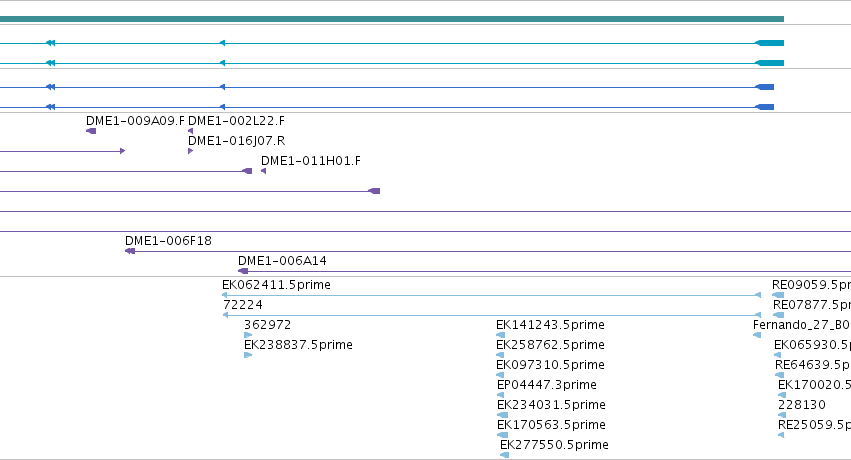
Task: Click the RE07877 EST label
Action: (811, 305)
